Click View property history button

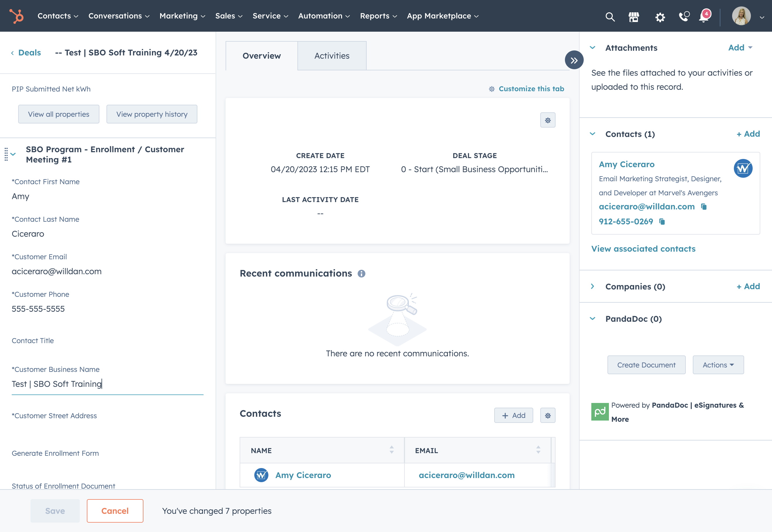pyautogui.click(x=152, y=114)
